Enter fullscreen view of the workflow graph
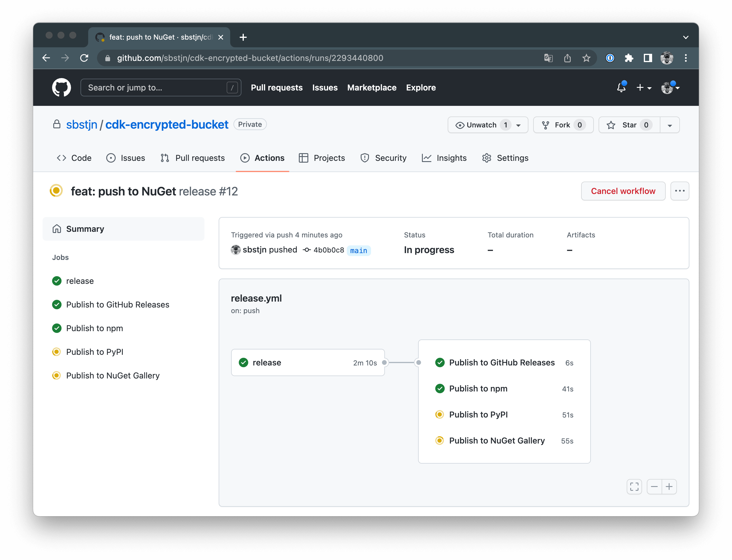732x560 pixels. tap(635, 487)
